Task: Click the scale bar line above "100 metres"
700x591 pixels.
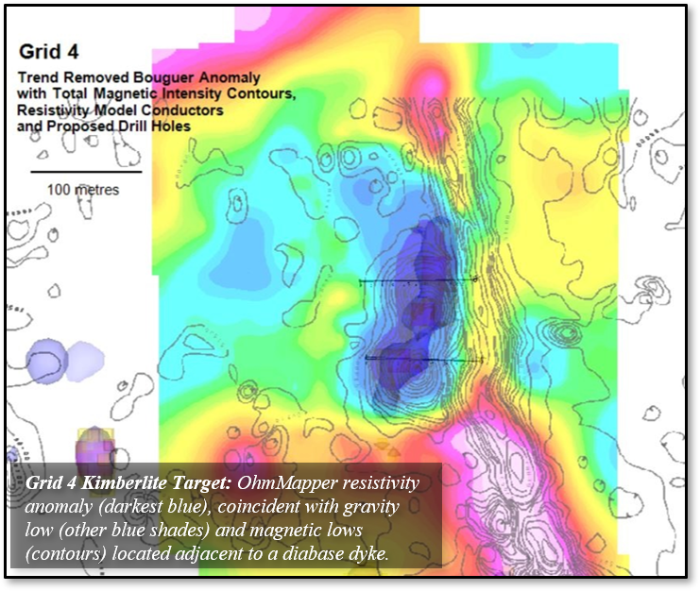Action: 86,171
